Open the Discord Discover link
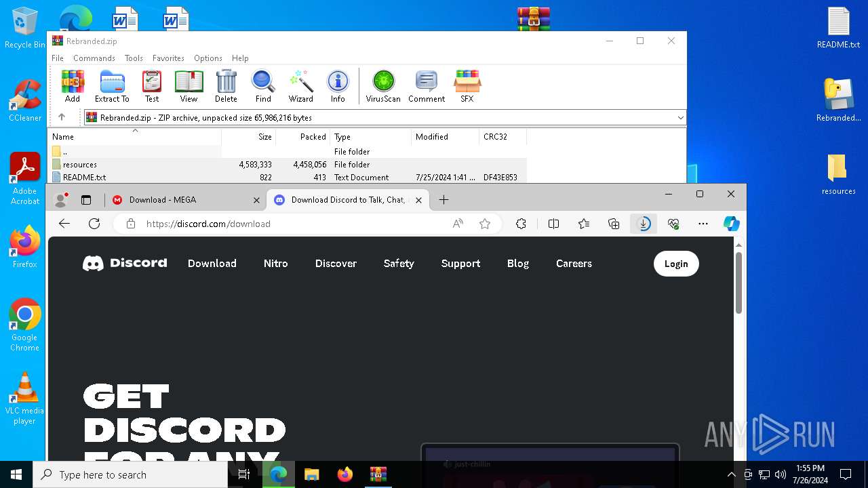The width and height of the screenshot is (868, 488). 336,264
